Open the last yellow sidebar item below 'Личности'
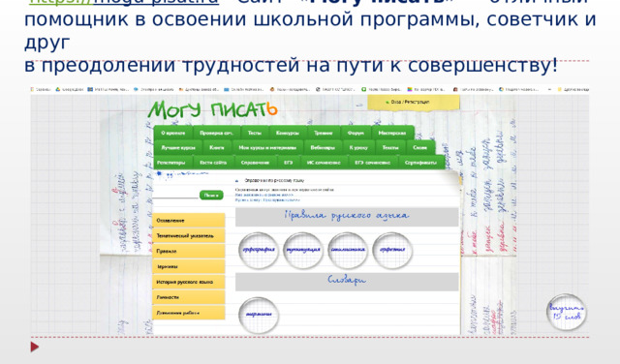The width and height of the screenshot is (620, 364). pos(188,313)
